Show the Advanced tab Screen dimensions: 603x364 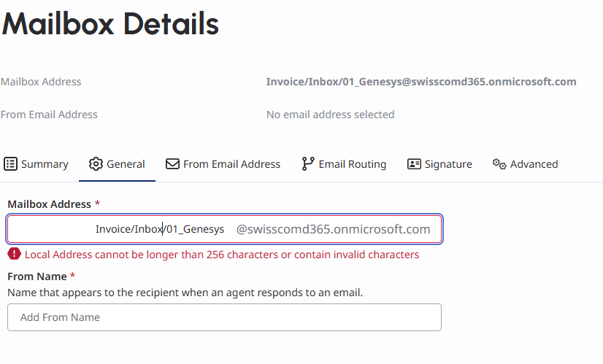point(534,164)
